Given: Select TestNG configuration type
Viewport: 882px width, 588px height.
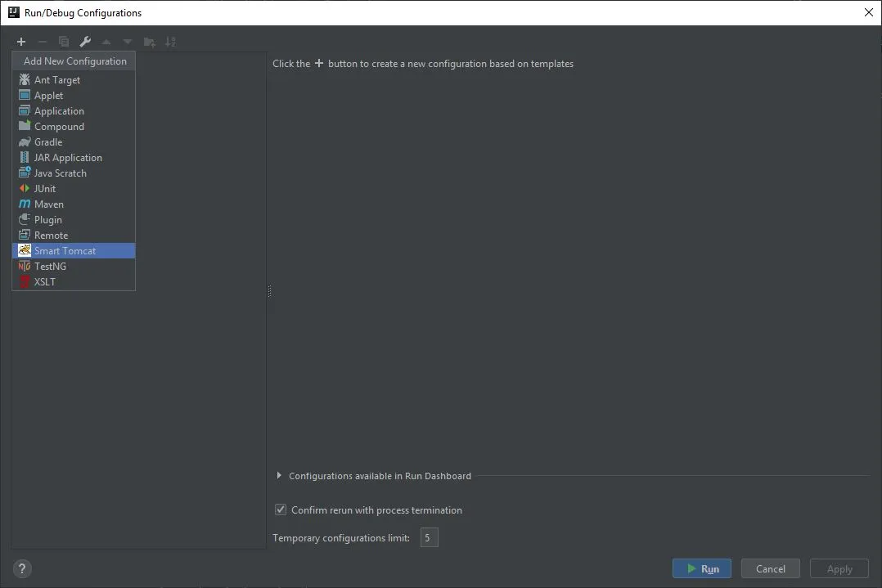Looking at the screenshot, I should pyautogui.click(x=74, y=267).
